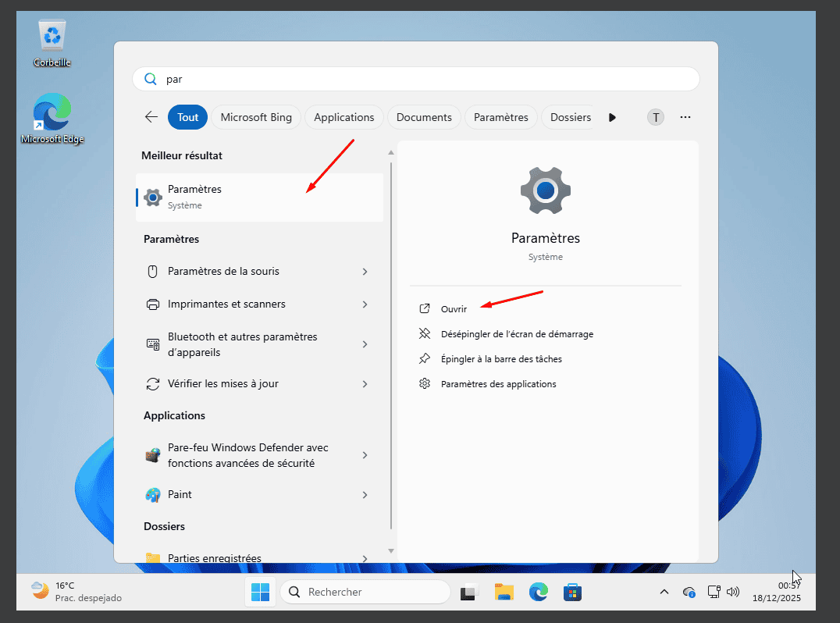The width and height of the screenshot is (840, 623).
Task: Launch Edge from the taskbar
Action: point(539,592)
